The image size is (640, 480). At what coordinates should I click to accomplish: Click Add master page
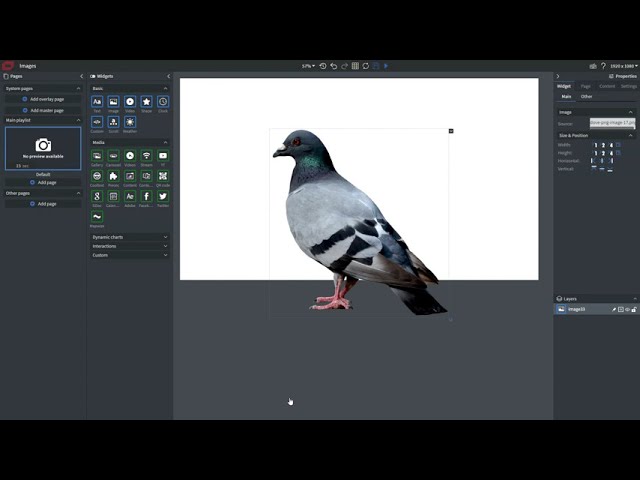pyautogui.click(x=43, y=110)
